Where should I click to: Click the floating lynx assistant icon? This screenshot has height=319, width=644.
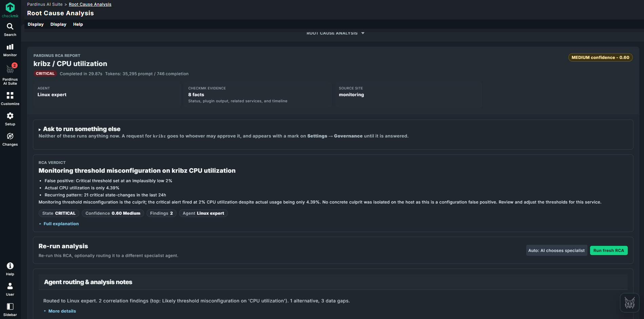(630, 303)
